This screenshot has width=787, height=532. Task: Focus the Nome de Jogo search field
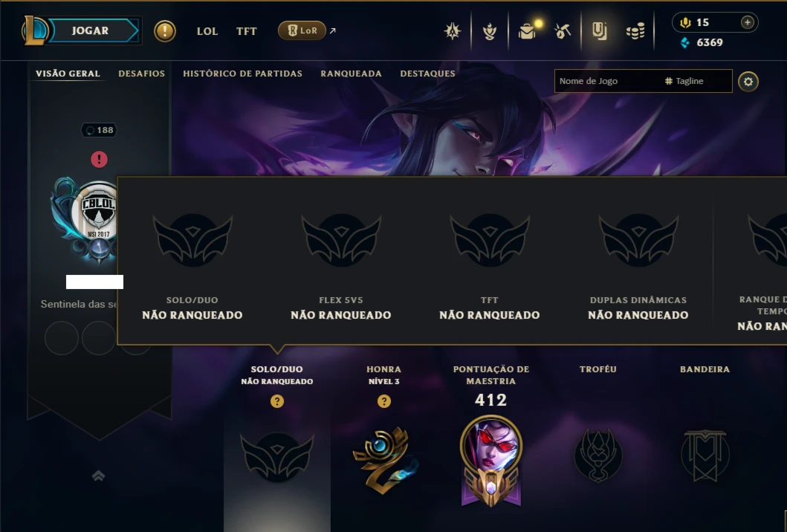click(x=606, y=81)
